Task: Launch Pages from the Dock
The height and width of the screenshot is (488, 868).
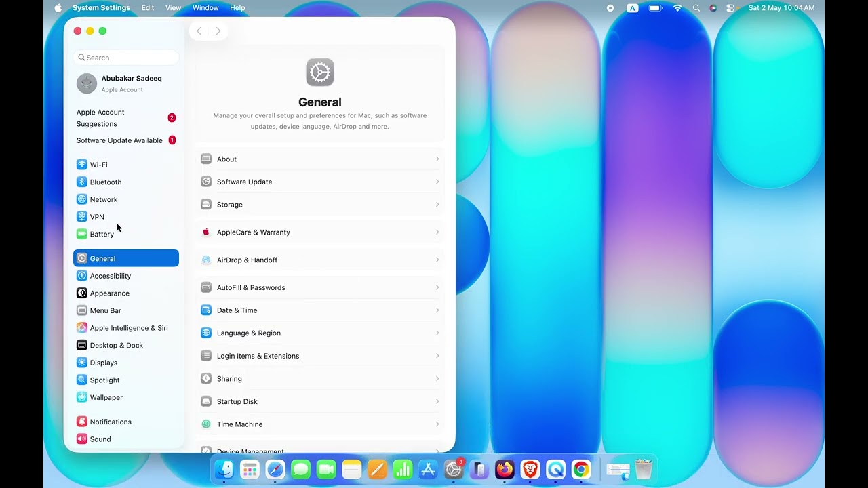Action: [377, 469]
